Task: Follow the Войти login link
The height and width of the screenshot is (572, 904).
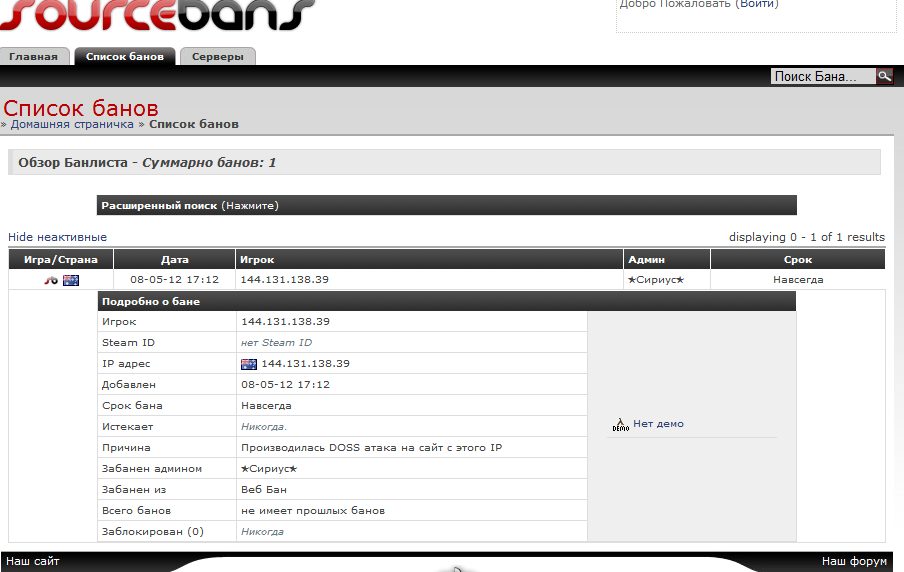Action: point(759,4)
